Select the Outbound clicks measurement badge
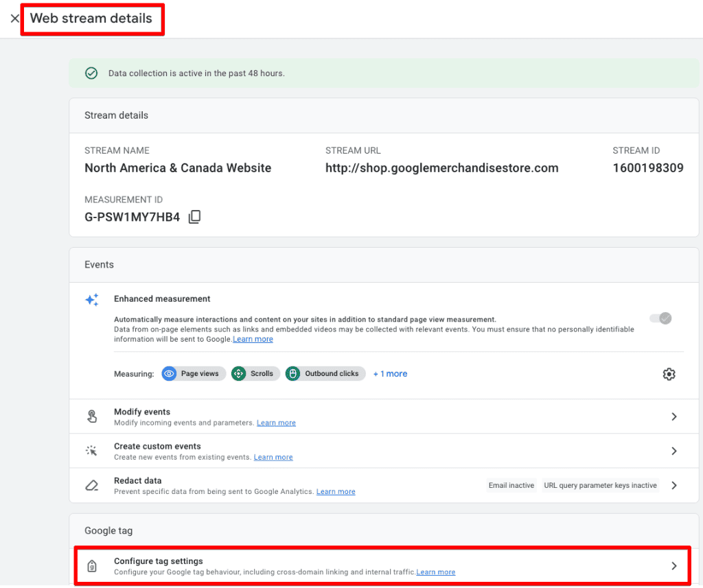The image size is (703, 588). tap(325, 373)
